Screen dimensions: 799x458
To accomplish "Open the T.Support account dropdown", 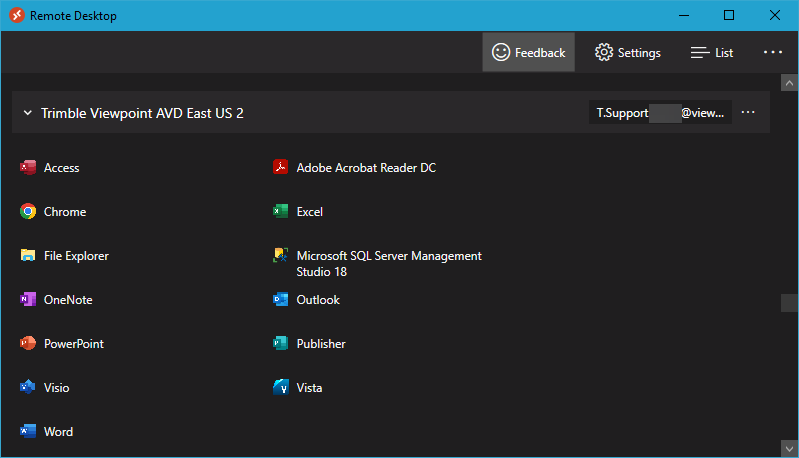I will click(660, 113).
